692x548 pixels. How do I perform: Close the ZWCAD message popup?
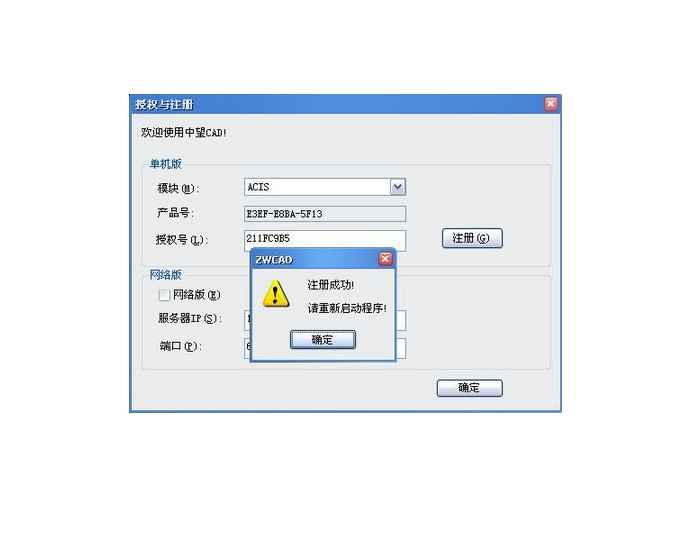(x=385, y=259)
